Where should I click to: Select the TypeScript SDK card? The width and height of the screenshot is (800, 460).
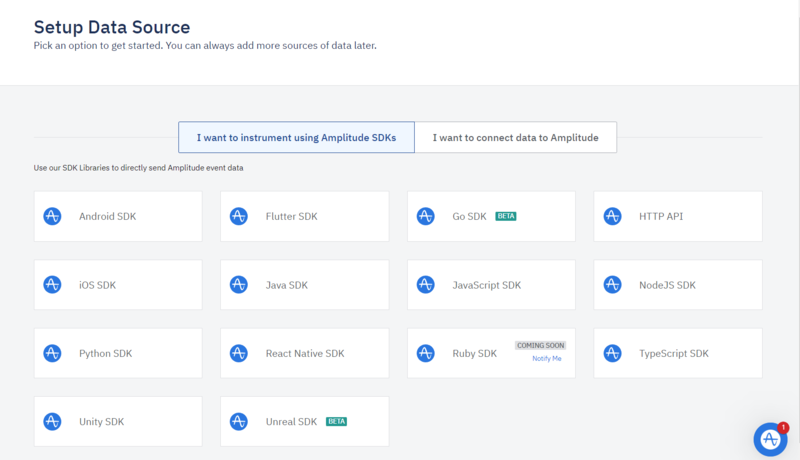[678, 353]
